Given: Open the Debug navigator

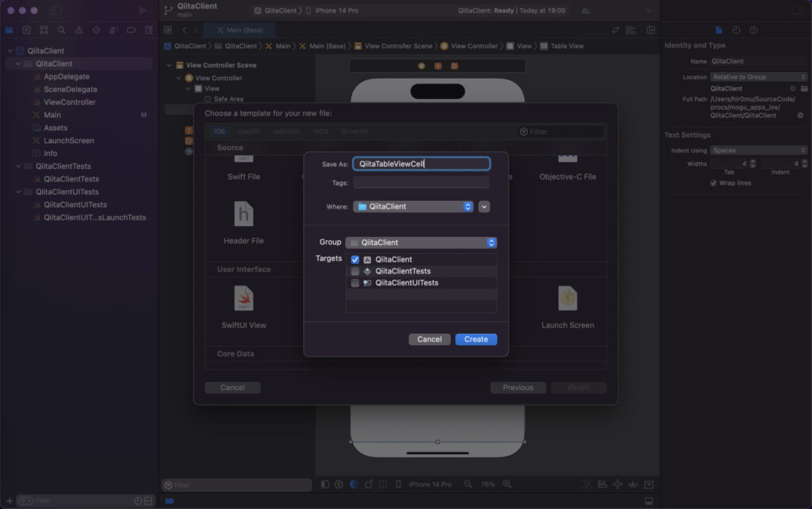Looking at the screenshot, I should (113, 30).
